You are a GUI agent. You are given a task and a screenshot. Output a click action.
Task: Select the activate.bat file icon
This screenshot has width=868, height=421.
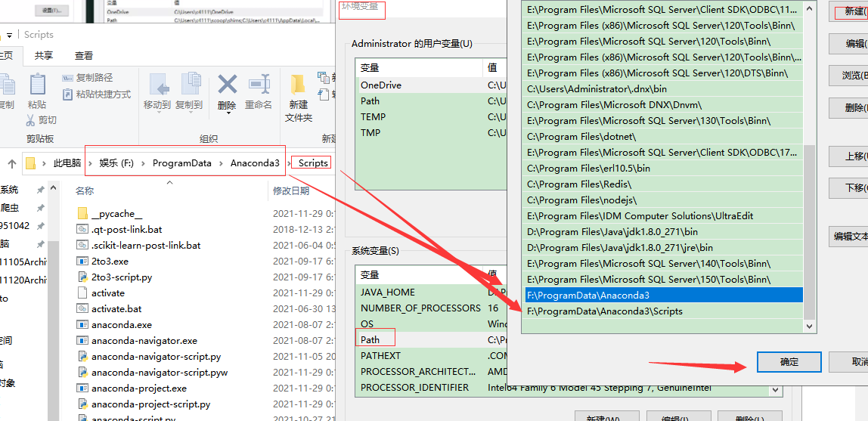tap(82, 308)
